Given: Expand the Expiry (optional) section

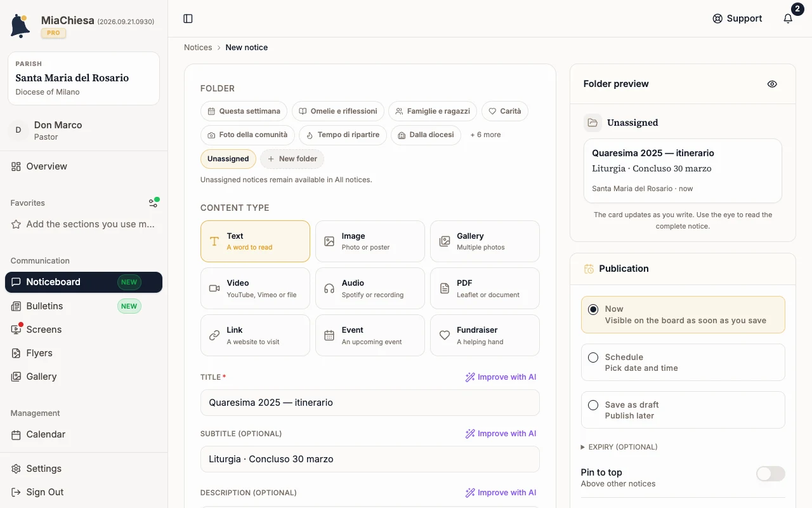Looking at the screenshot, I should click(619, 447).
